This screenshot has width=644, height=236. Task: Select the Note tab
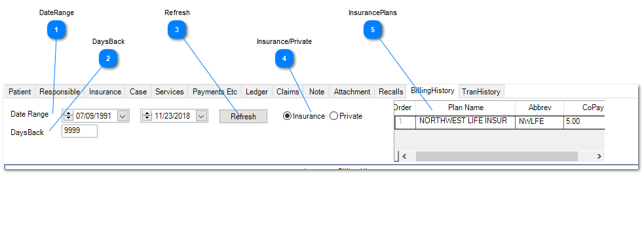pos(316,92)
